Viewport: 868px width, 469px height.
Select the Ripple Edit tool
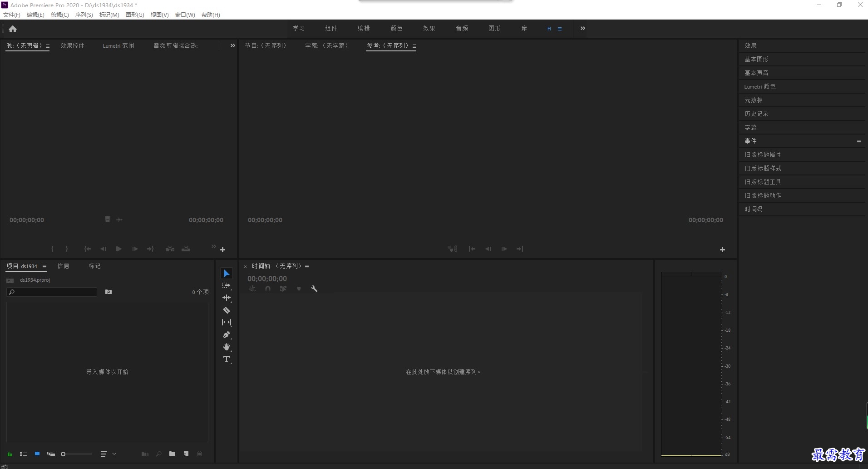coord(227,298)
